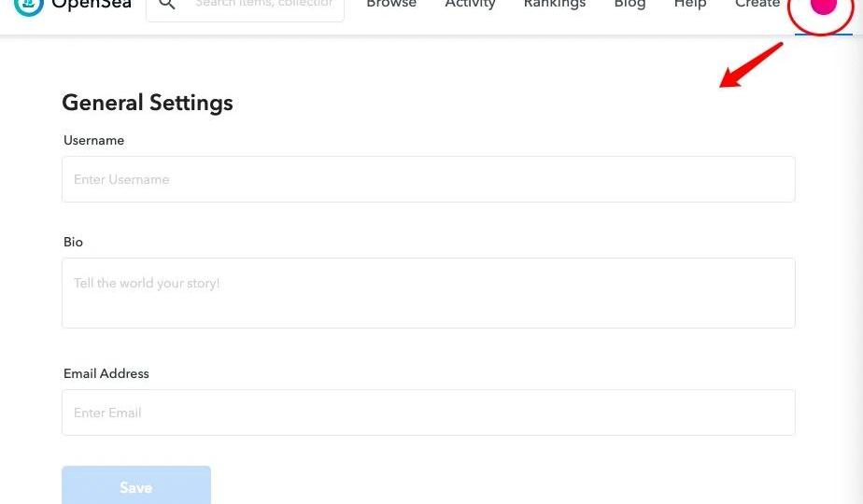The width and height of the screenshot is (863, 504).
Task: Click the General Settings heading
Action: pos(148,103)
